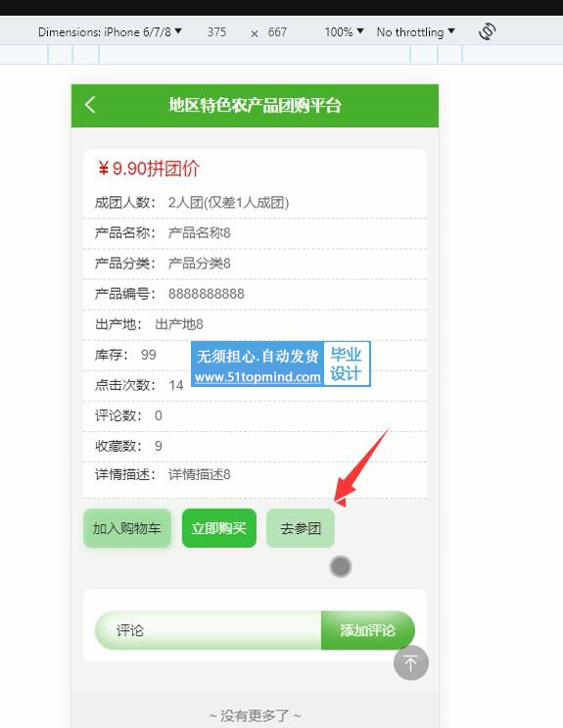Submit with the 添加评论 button
This screenshot has width=563, height=728.
pos(367,630)
